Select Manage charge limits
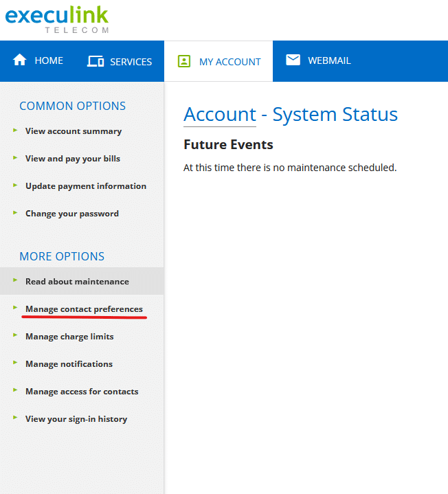The image size is (448, 494). tap(69, 337)
